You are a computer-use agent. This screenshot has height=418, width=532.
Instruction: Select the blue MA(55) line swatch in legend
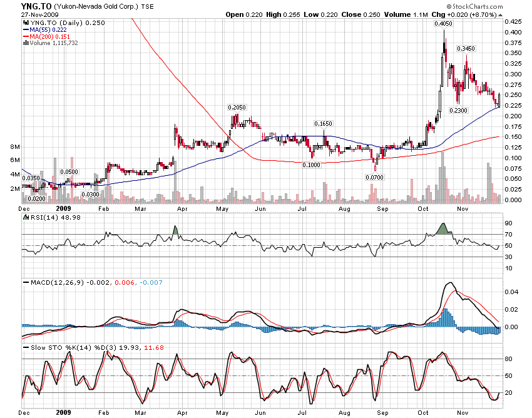pos(26,30)
